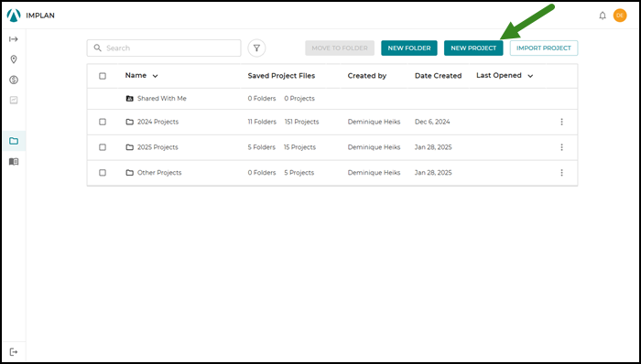641x364 pixels.
Task: Click the logout icon at sidebar bottom
Action: pyautogui.click(x=14, y=352)
